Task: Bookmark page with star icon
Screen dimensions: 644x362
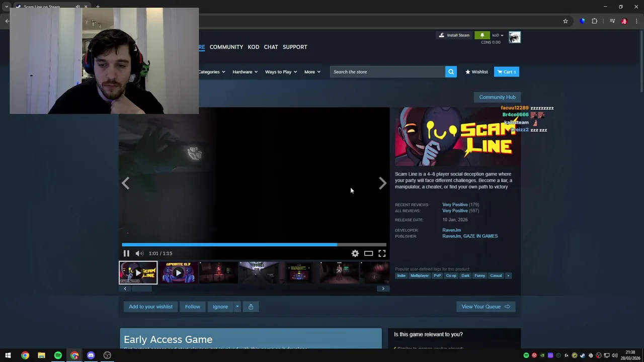Action: (566, 21)
